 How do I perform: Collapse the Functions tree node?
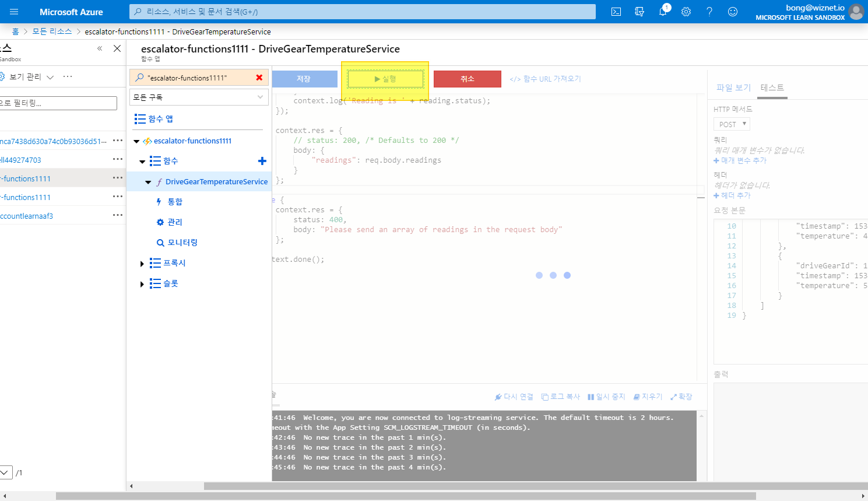point(142,162)
